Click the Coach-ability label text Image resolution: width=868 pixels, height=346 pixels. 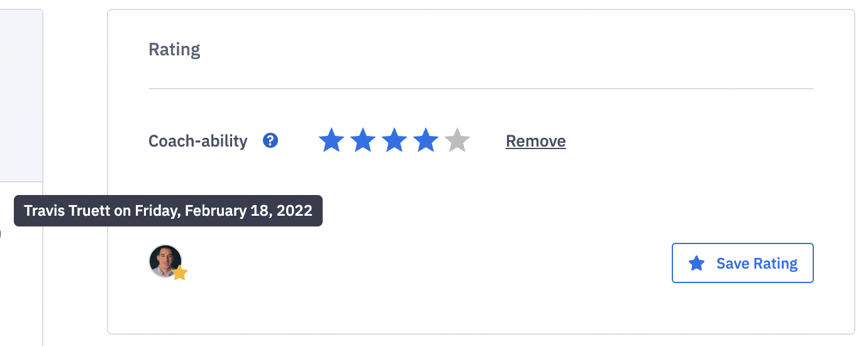point(198,141)
